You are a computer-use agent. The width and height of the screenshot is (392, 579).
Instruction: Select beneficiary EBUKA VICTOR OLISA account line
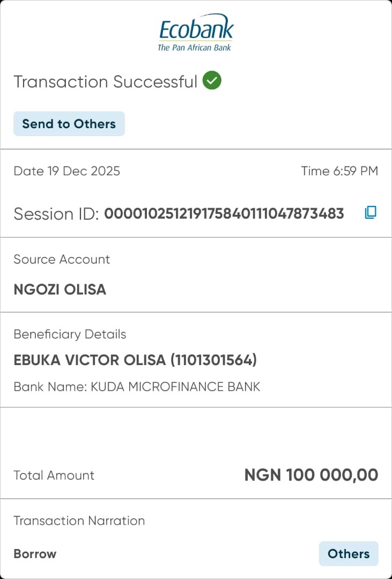pos(135,360)
